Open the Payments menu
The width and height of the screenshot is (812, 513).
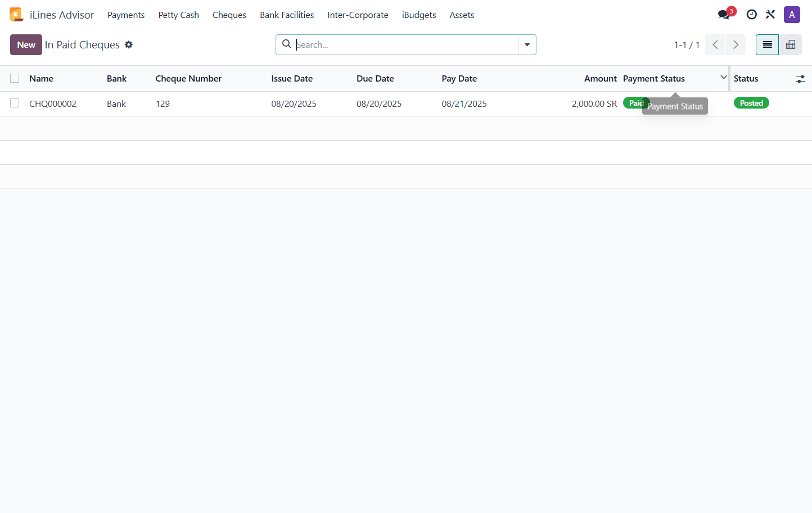(126, 15)
